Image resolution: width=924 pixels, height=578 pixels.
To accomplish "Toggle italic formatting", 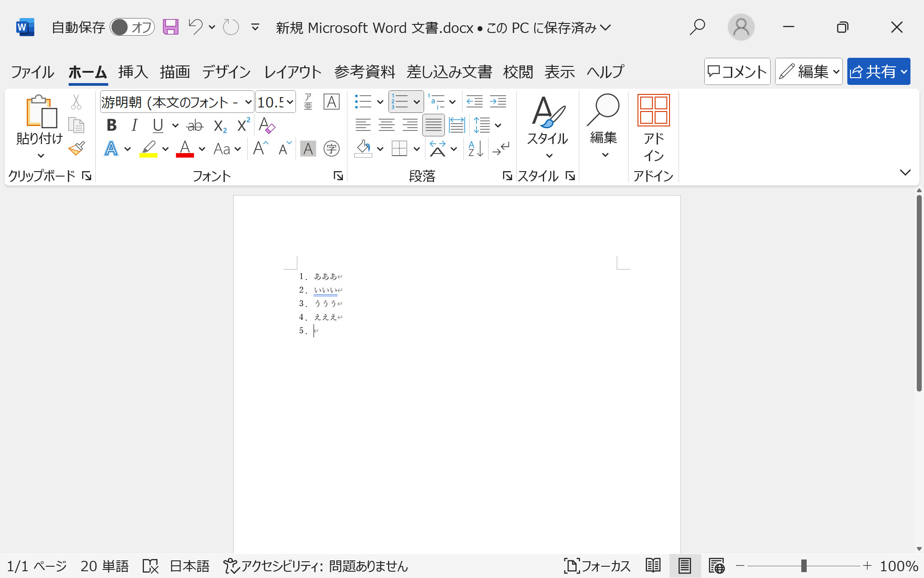I will pos(134,125).
